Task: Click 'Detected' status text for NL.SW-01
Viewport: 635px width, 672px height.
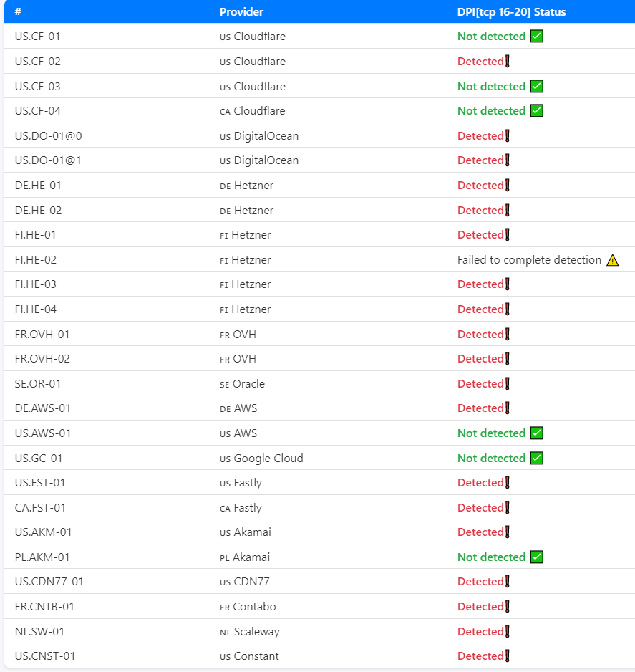Action: click(480, 631)
